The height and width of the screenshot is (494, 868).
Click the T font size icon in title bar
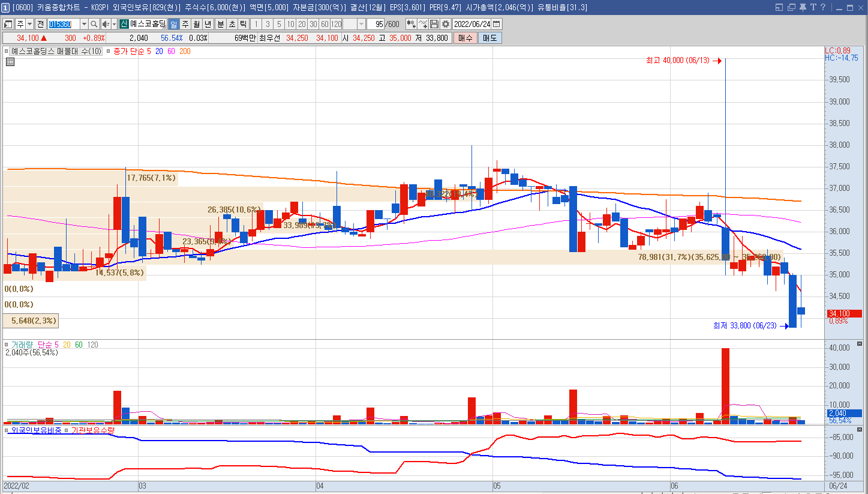click(x=813, y=7)
